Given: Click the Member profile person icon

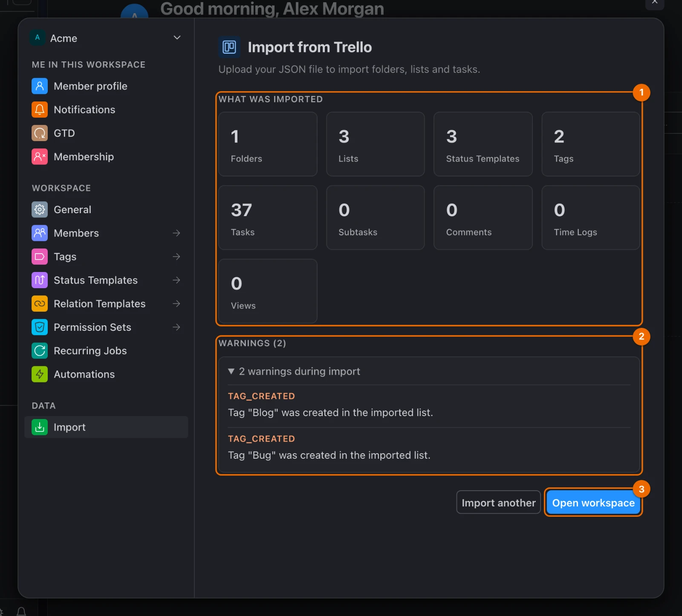Looking at the screenshot, I should tap(40, 86).
